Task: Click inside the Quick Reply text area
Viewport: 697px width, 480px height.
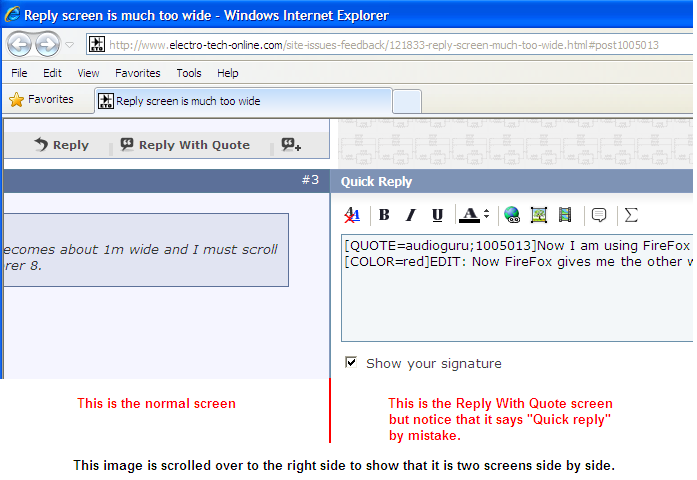Action: pyautogui.click(x=517, y=288)
